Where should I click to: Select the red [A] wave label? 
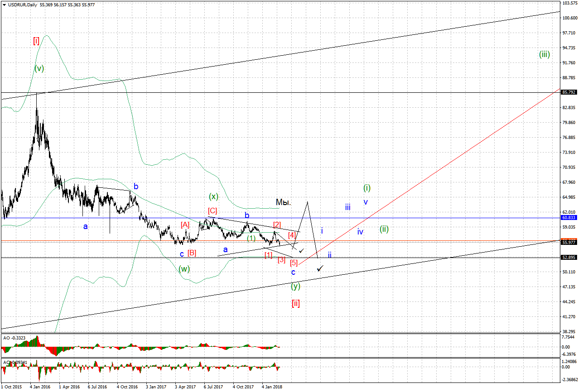[x=185, y=225]
